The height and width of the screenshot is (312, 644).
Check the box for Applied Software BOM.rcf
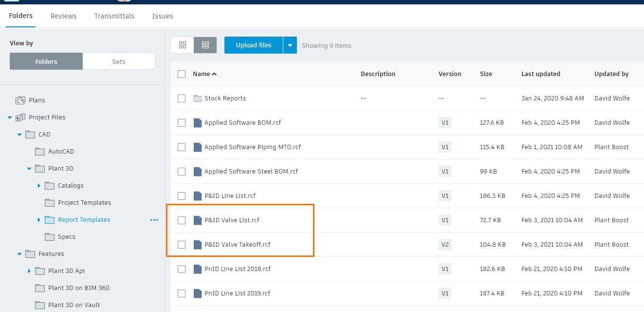coord(182,123)
